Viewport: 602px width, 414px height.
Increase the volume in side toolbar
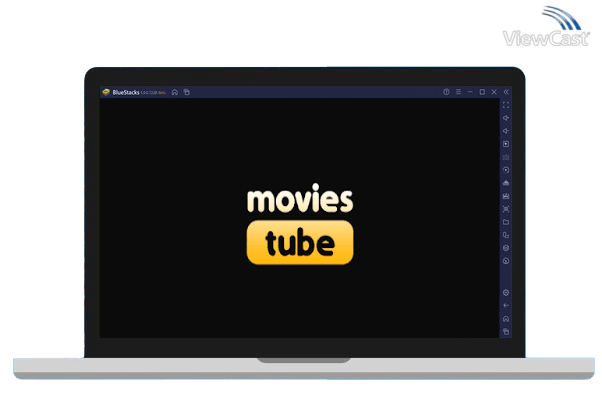coord(506,118)
